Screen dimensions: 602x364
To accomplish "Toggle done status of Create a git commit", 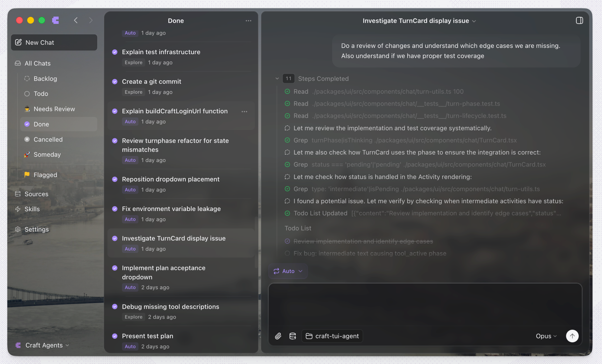I will (x=115, y=82).
